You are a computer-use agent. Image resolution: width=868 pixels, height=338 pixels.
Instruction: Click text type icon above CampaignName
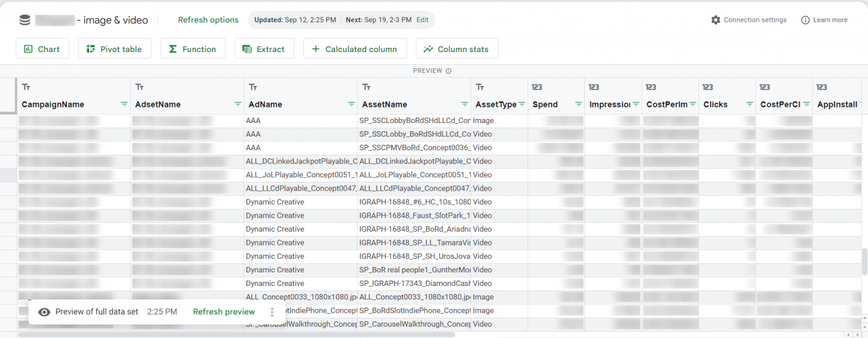(x=26, y=87)
